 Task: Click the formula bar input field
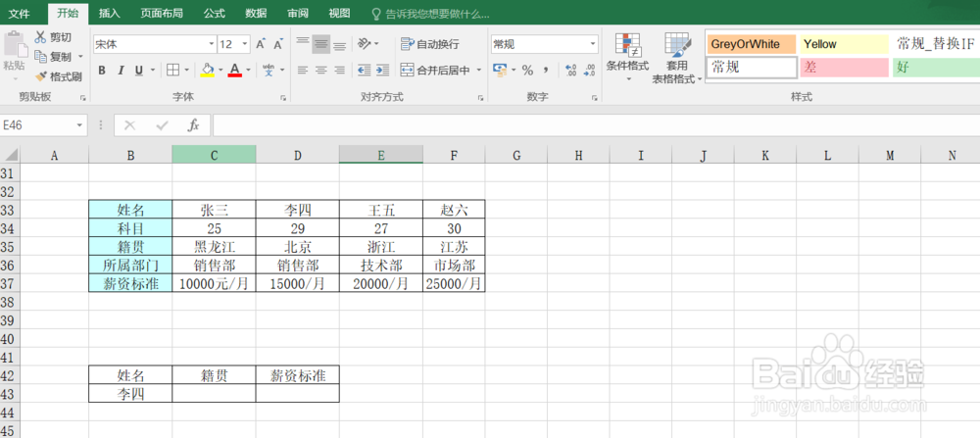(596, 125)
